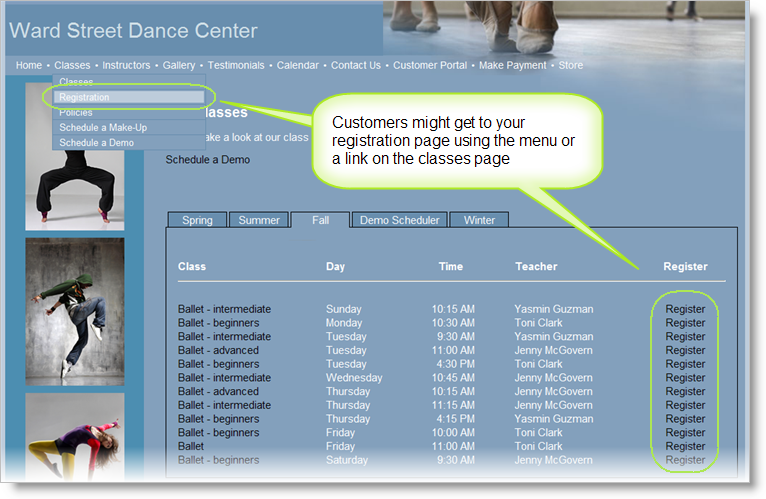
Task: Register for Sunday Ballet intermediate class
Action: [685, 309]
